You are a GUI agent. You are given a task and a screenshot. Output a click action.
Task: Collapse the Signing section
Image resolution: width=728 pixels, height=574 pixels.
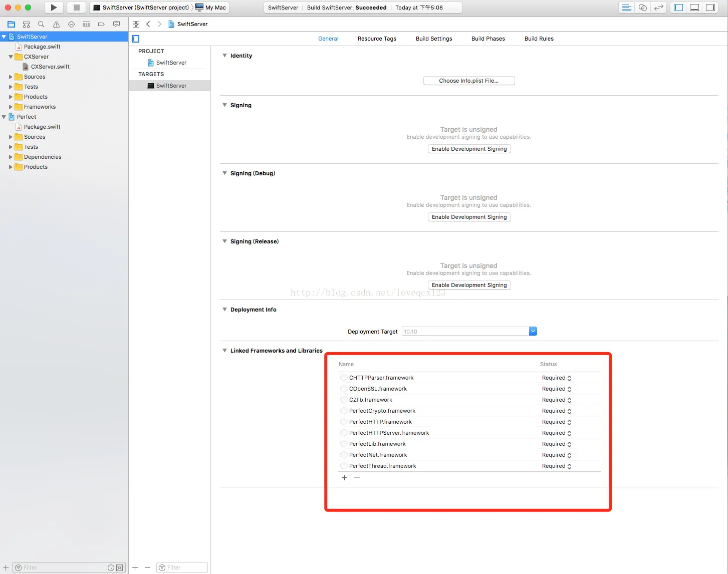click(224, 105)
